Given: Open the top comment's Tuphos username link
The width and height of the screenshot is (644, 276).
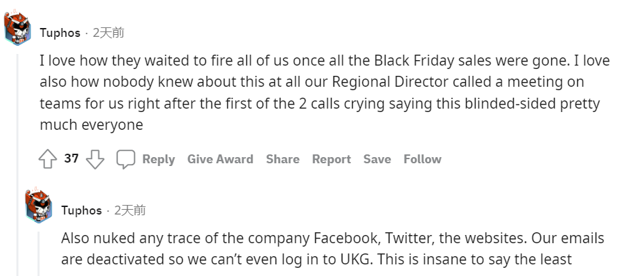Looking at the screenshot, I should (x=60, y=33).
